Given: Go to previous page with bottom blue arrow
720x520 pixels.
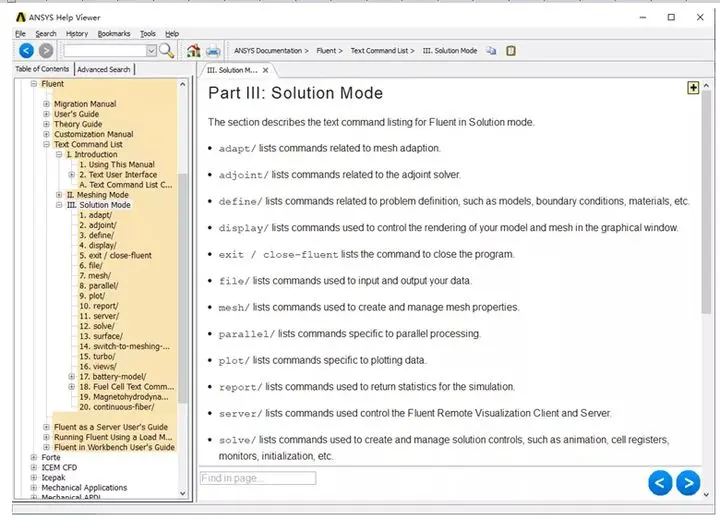Looking at the screenshot, I should [660, 483].
